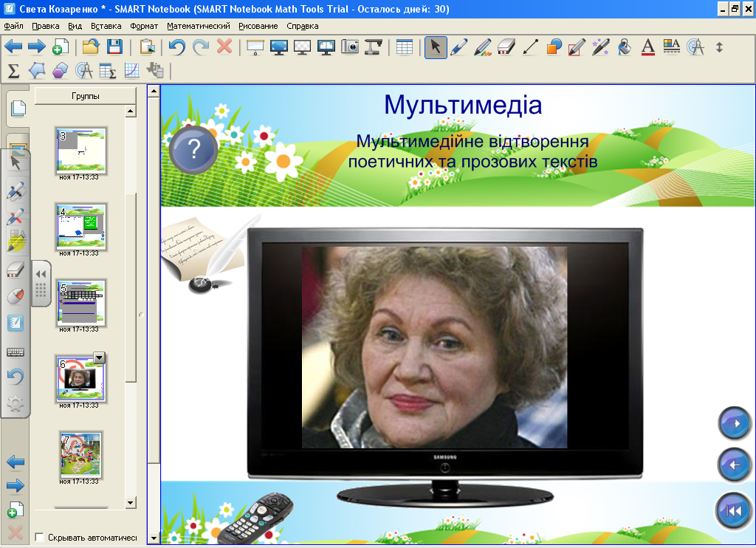Switch to full screen view

278,47
